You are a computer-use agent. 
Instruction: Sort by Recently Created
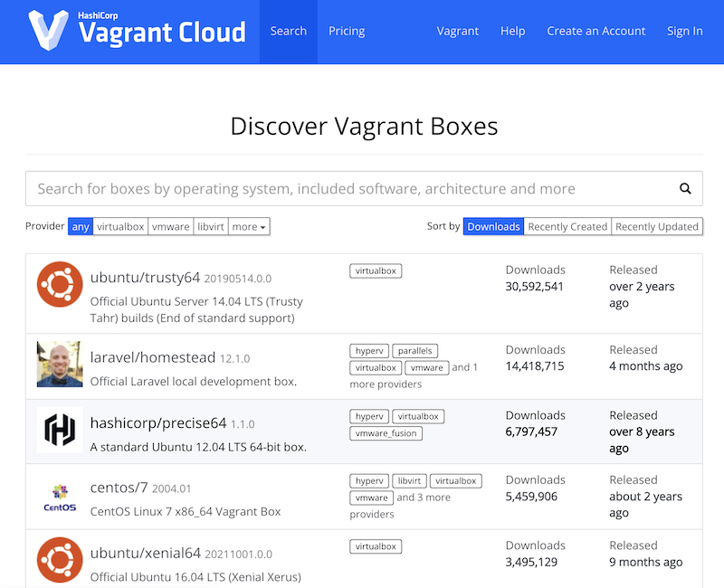(x=567, y=227)
